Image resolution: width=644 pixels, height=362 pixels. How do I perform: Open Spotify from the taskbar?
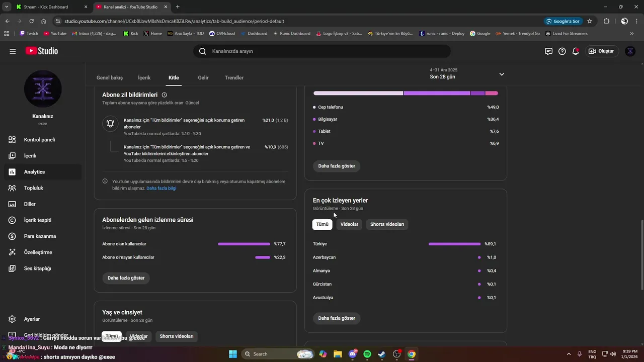[x=367, y=354]
